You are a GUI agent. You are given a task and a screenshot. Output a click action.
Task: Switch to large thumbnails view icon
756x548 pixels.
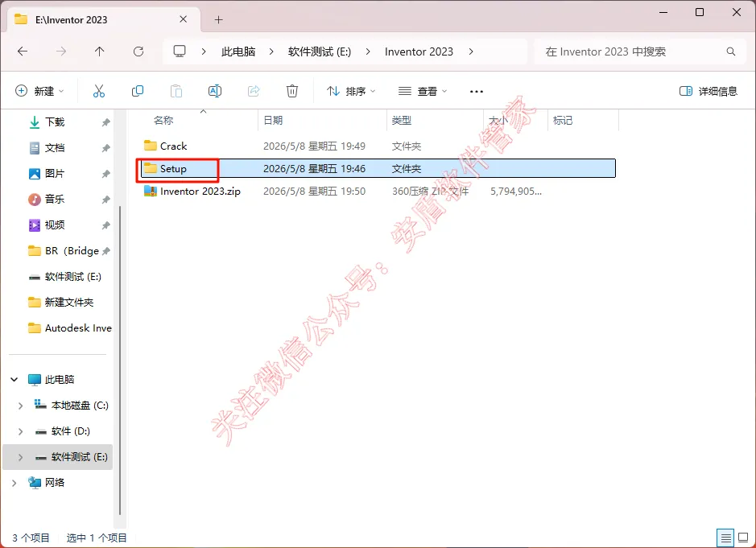(743, 538)
